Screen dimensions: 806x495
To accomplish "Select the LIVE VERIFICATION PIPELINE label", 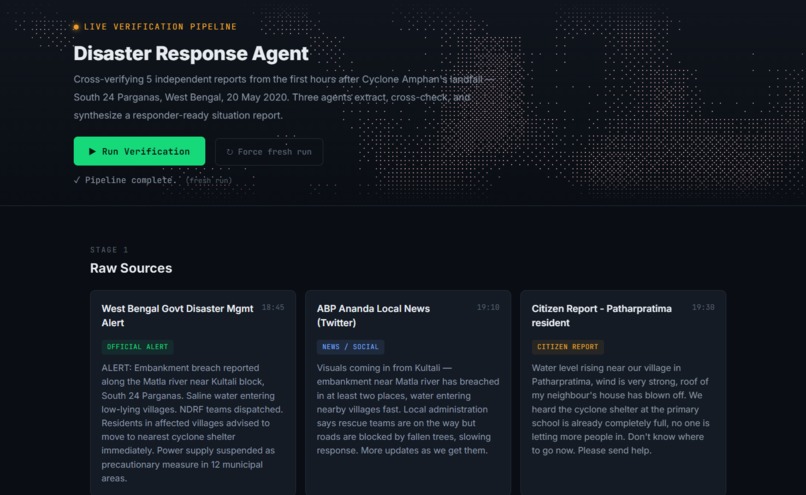I will click(x=160, y=27).
